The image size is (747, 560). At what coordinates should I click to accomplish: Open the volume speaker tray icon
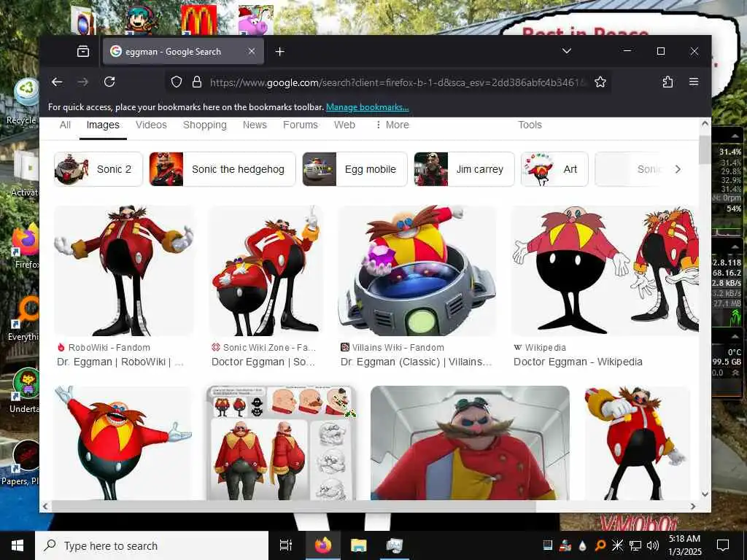click(x=653, y=545)
